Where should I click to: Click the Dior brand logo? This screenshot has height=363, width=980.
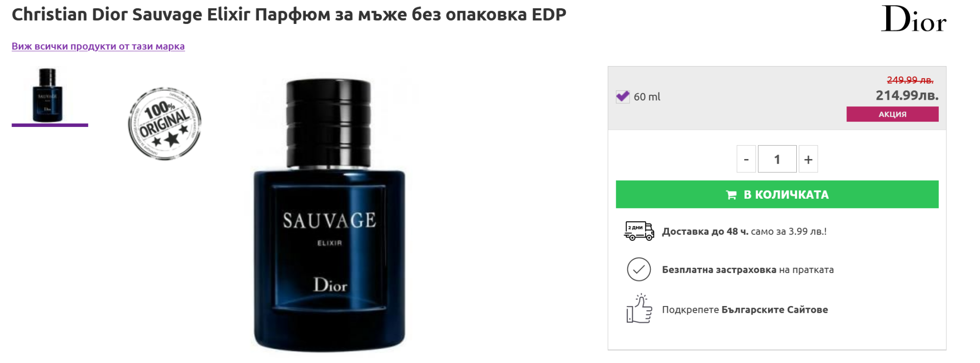click(x=913, y=19)
